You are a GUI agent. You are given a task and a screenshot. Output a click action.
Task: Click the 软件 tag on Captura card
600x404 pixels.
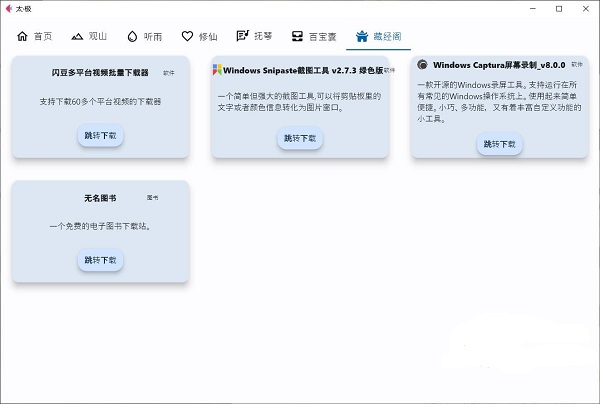(x=577, y=64)
